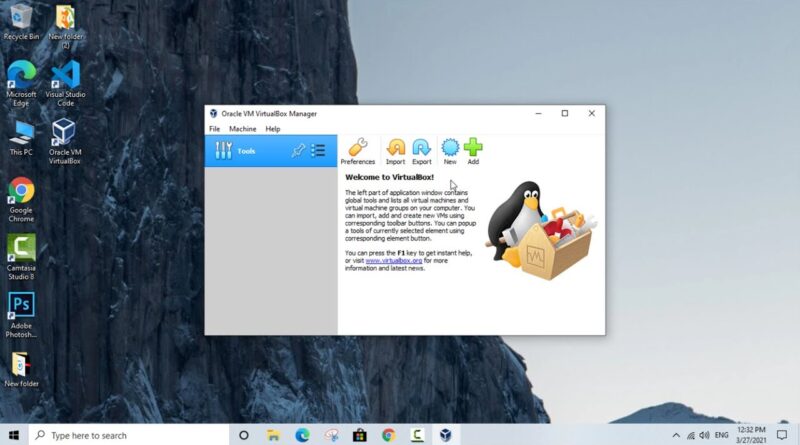Image resolution: width=800 pixels, height=445 pixels.
Task: Click the Welcome to VirtualBox! heading
Action: coord(389,177)
